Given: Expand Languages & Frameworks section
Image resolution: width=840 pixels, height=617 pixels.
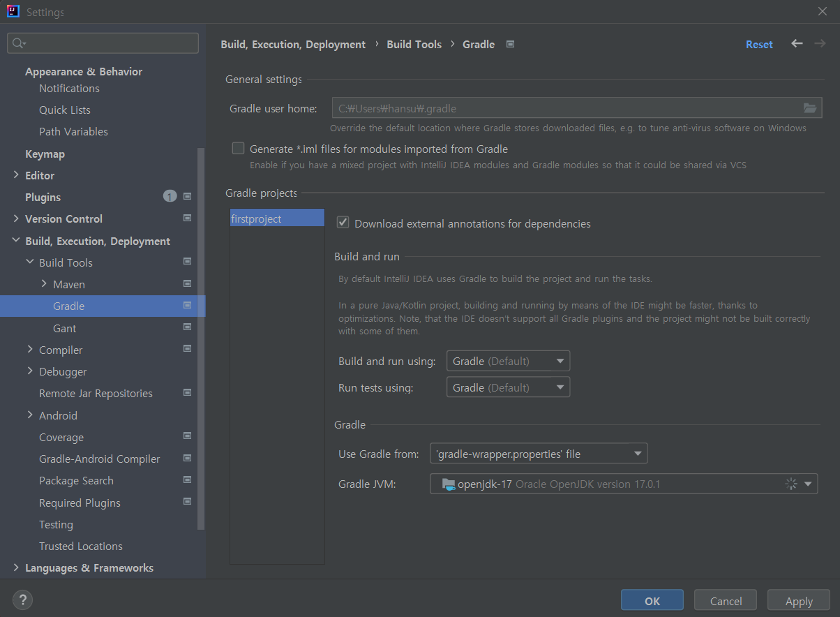Looking at the screenshot, I should (x=16, y=567).
